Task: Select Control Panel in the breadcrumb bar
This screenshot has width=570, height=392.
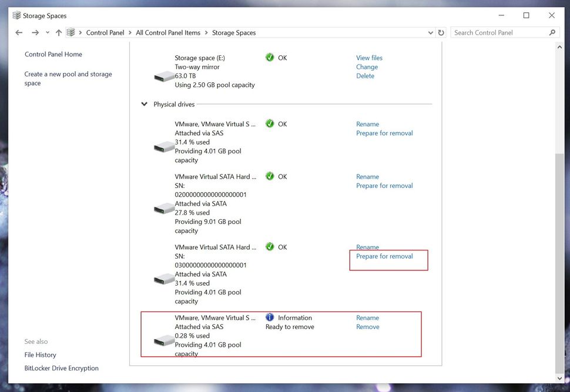Action: (105, 33)
